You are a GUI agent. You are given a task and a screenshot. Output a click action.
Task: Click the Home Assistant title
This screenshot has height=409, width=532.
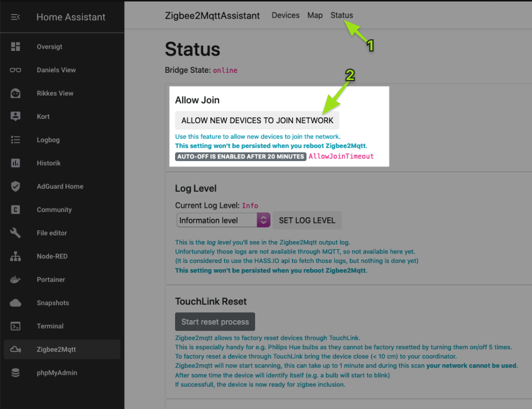pyautogui.click(x=71, y=17)
